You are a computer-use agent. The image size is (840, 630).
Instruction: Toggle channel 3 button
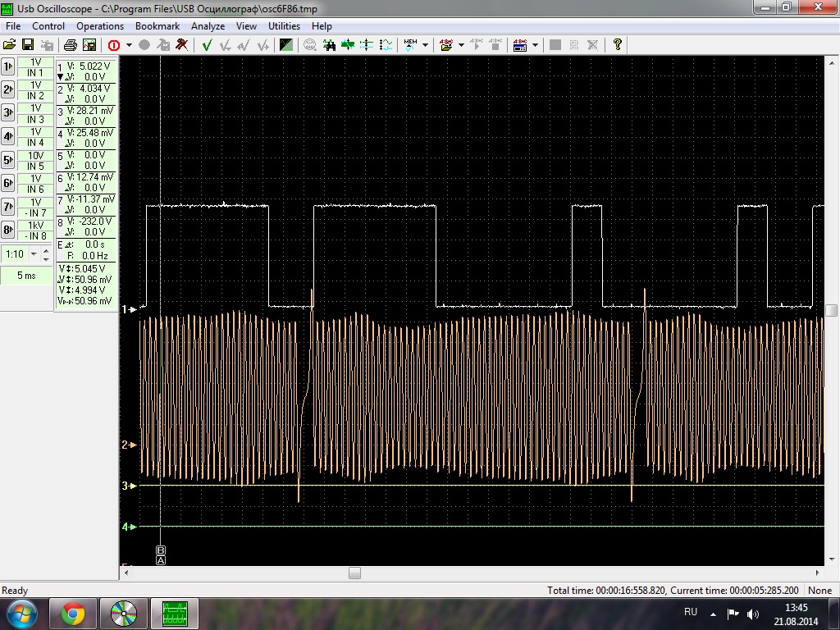coord(8,113)
